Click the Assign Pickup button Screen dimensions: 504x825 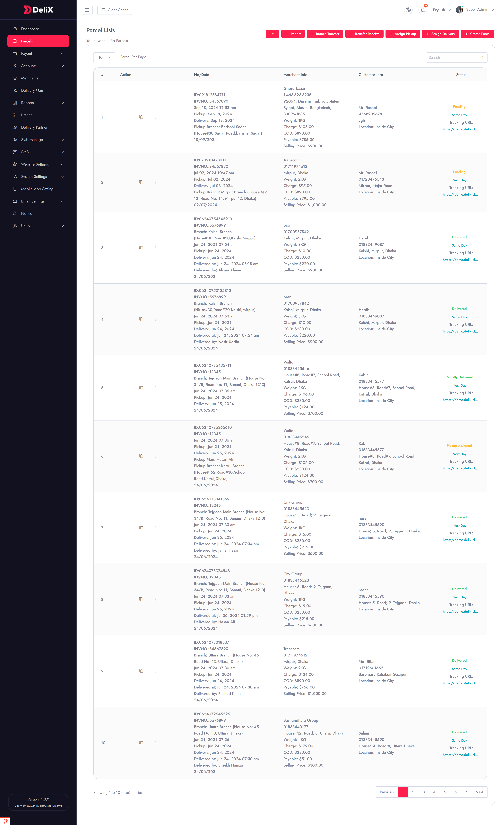click(x=403, y=34)
